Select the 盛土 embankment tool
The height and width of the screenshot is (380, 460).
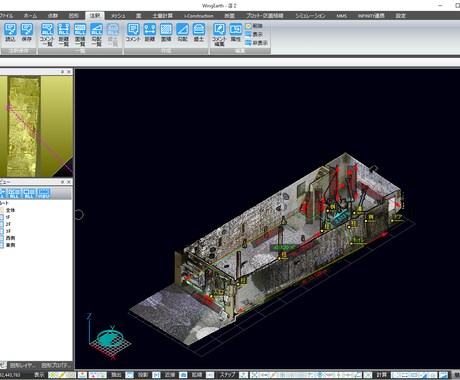pyautogui.click(x=199, y=32)
